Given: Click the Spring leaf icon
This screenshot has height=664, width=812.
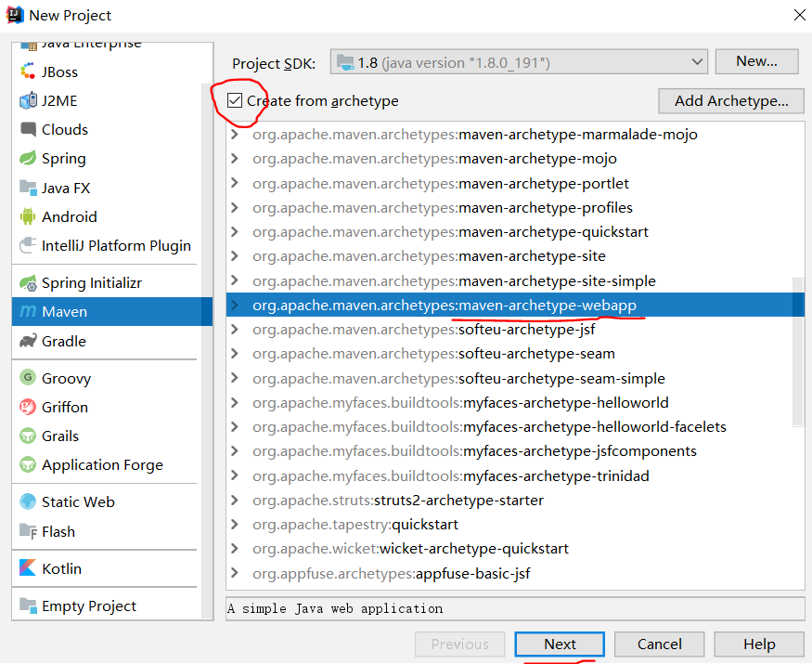Looking at the screenshot, I should click(x=28, y=158).
